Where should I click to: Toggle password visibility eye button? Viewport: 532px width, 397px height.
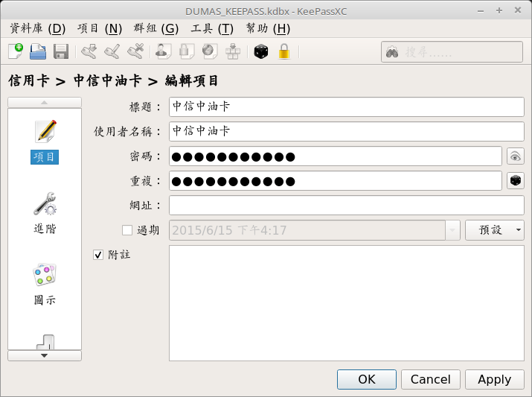516,156
